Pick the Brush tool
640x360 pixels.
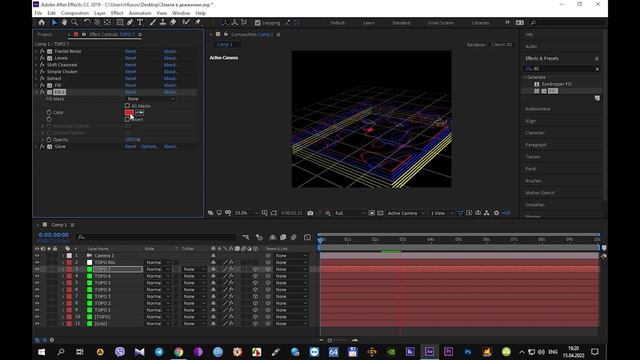(x=153, y=22)
